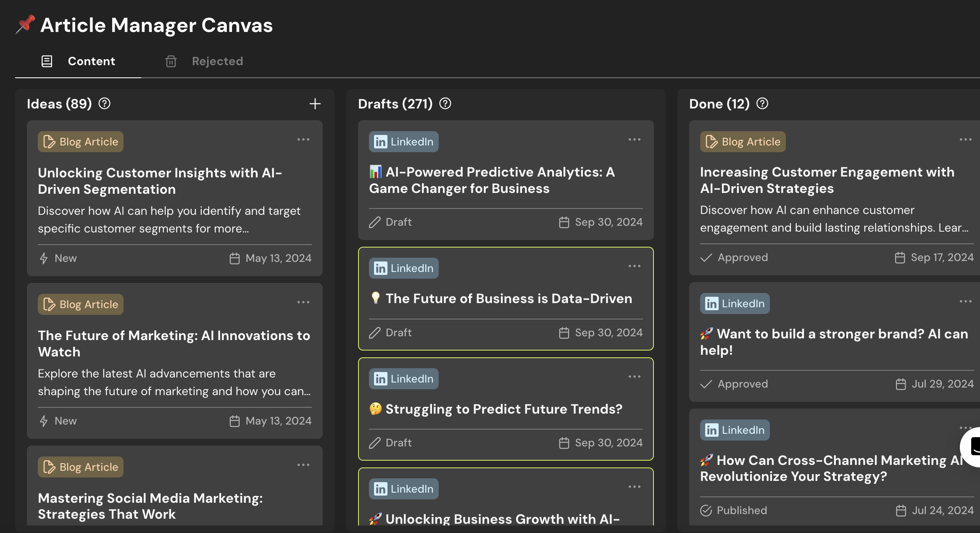Select the Content tab
The image size is (980, 533).
point(91,61)
